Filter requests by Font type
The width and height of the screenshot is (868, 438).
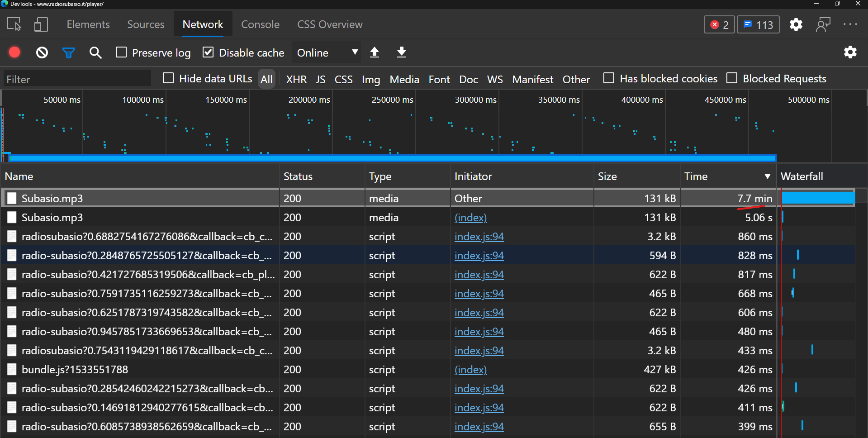coord(439,80)
